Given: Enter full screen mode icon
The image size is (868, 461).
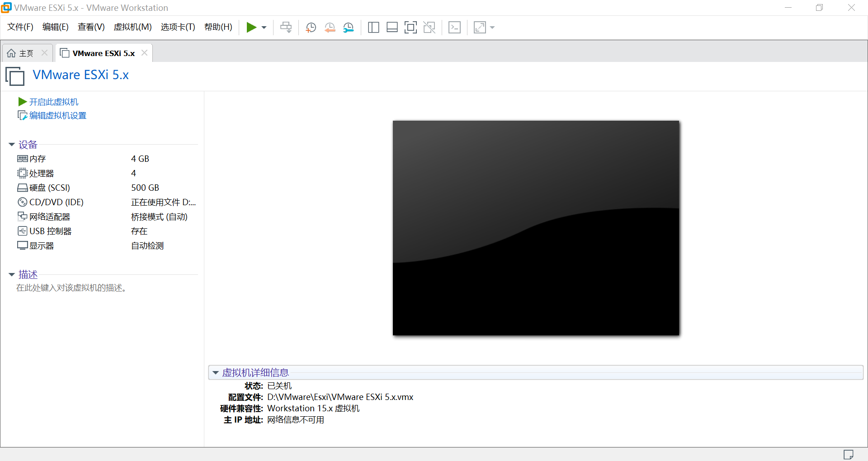Looking at the screenshot, I should click(x=410, y=28).
